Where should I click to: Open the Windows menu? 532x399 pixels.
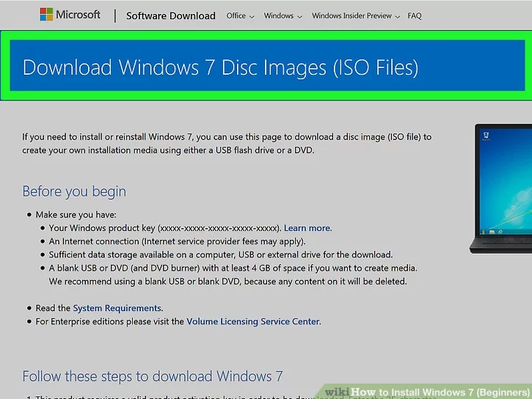(x=279, y=16)
